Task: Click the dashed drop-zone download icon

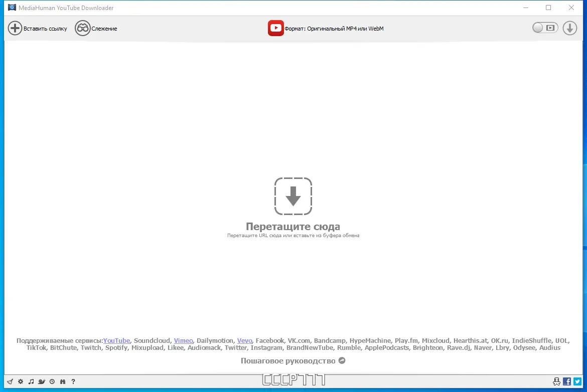Action: 293,197
